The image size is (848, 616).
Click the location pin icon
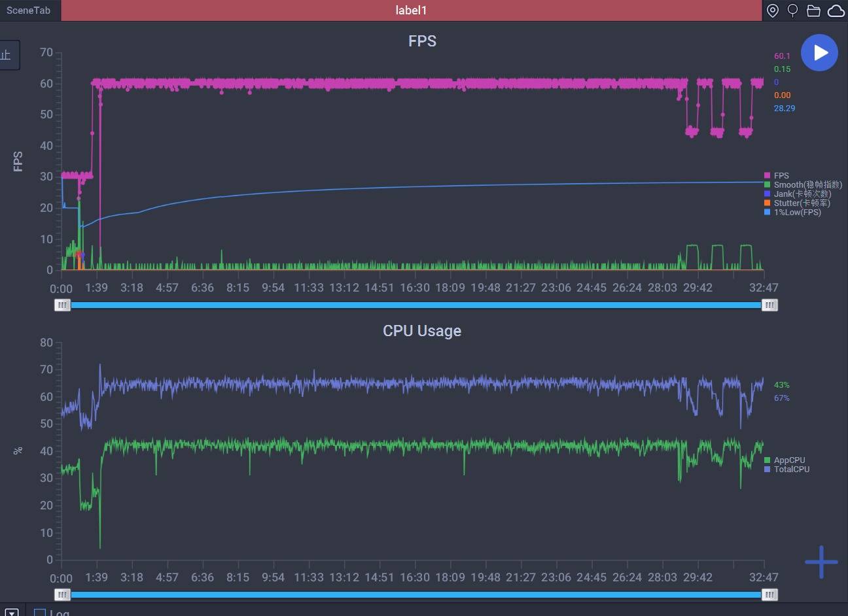point(772,10)
